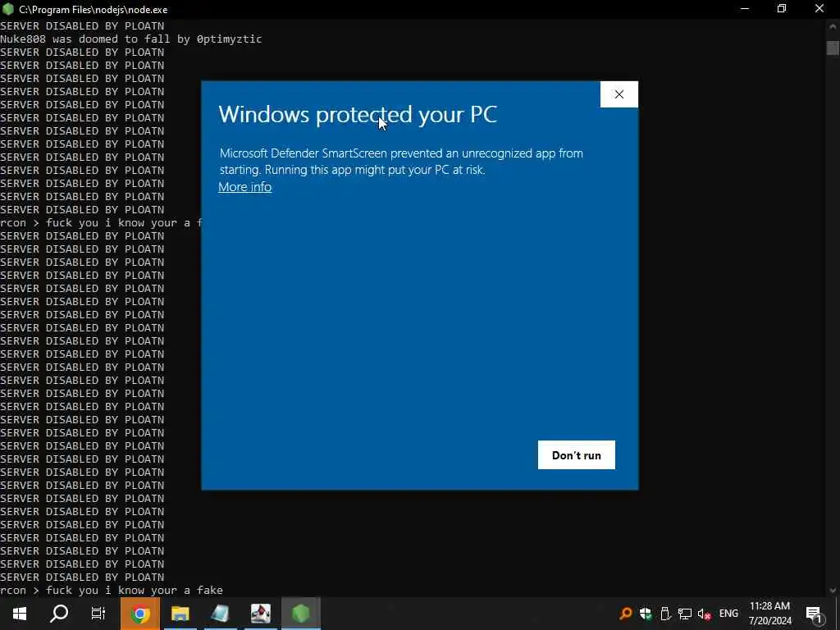
Task: Open the notepad-like app taskbar icon right of File Explorer
Action: tap(220, 614)
